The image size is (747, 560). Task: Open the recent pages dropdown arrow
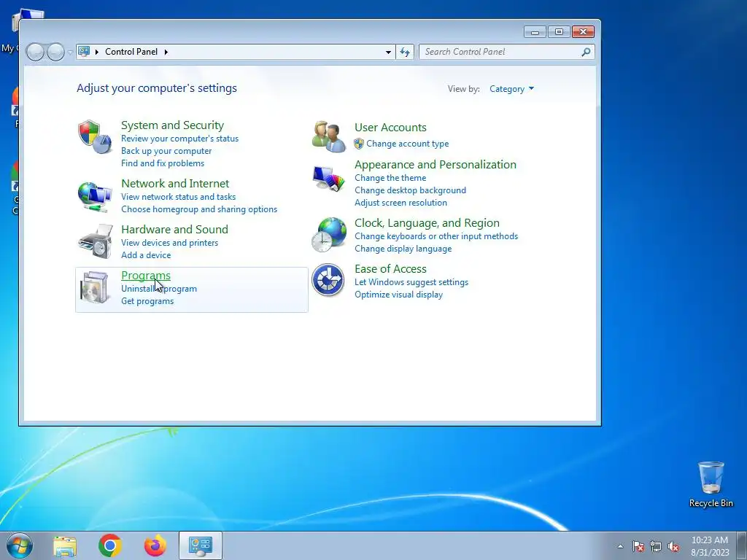70,52
